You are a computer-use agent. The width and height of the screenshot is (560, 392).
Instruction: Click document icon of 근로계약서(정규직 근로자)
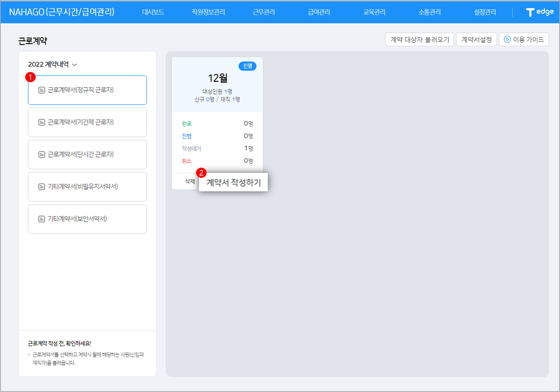pyautogui.click(x=42, y=90)
